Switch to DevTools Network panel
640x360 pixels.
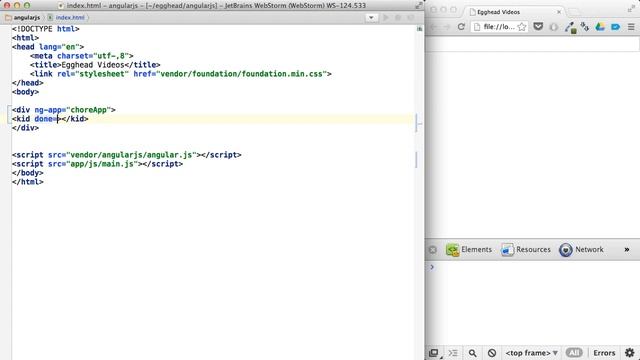pos(581,249)
